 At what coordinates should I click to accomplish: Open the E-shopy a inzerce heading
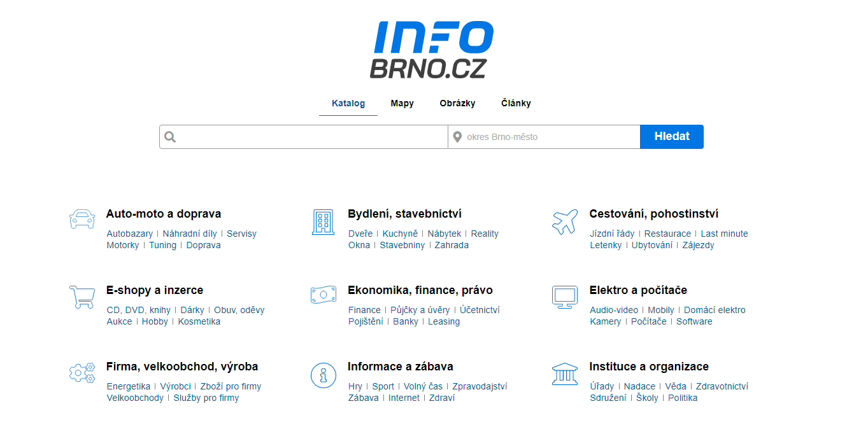pyautogui.click(x=155, y=290)
